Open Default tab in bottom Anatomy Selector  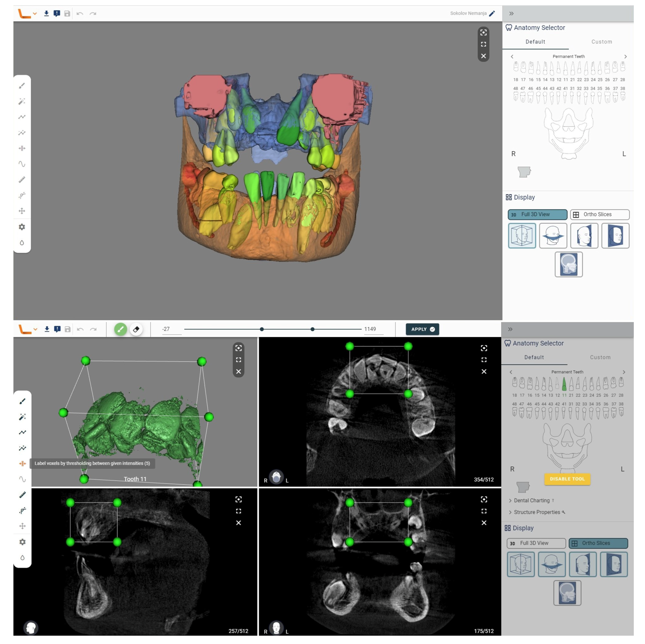coord(534,357)
